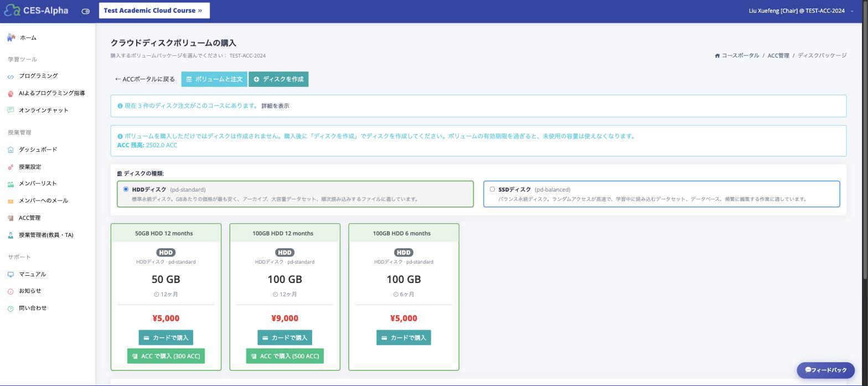Click the メンバーへのメール envelope icon
This screenshot has height=386, width=868.
coord(11,201)
